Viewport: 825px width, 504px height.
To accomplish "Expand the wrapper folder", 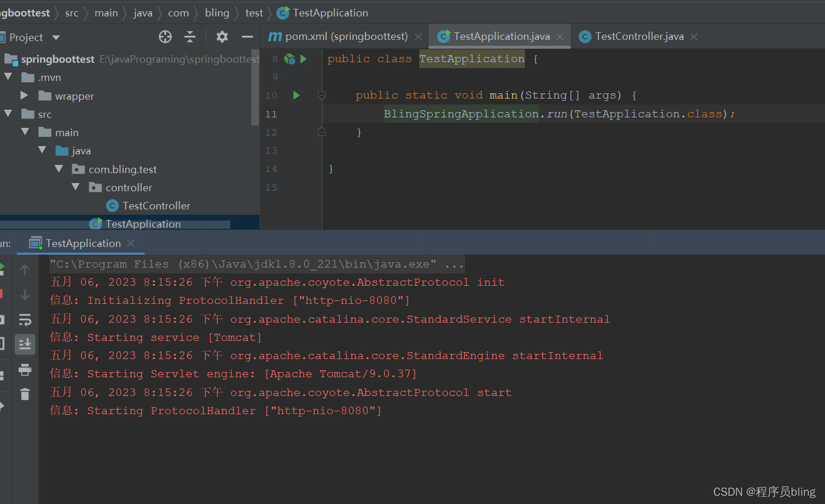I will pos(24,95).
